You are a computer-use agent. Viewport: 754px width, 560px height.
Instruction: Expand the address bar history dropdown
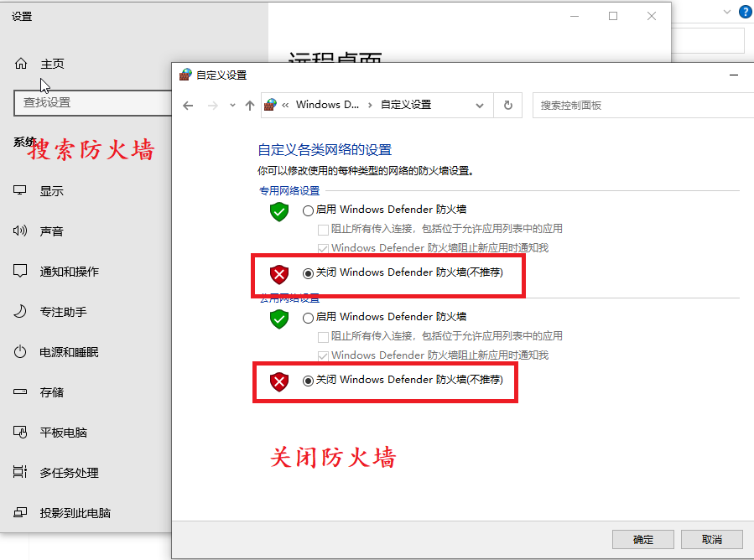pos(480,106)
